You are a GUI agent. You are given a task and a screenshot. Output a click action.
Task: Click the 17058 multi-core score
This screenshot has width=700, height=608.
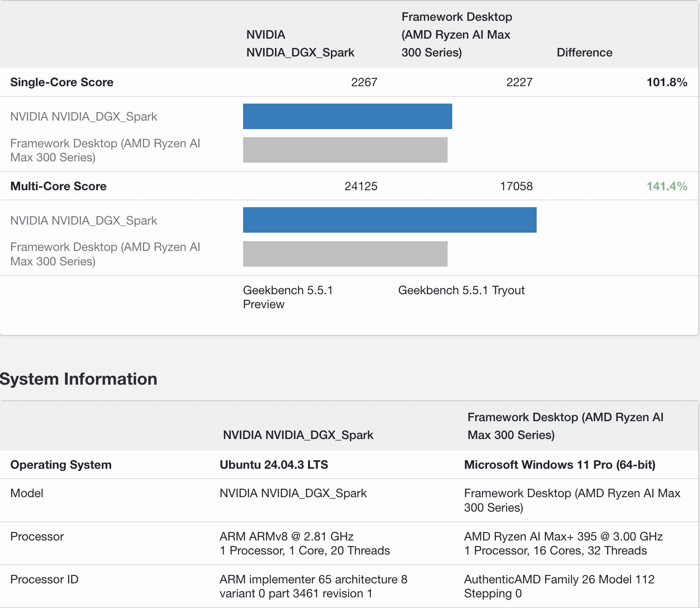pyautogui.click(x=516, y=186)
